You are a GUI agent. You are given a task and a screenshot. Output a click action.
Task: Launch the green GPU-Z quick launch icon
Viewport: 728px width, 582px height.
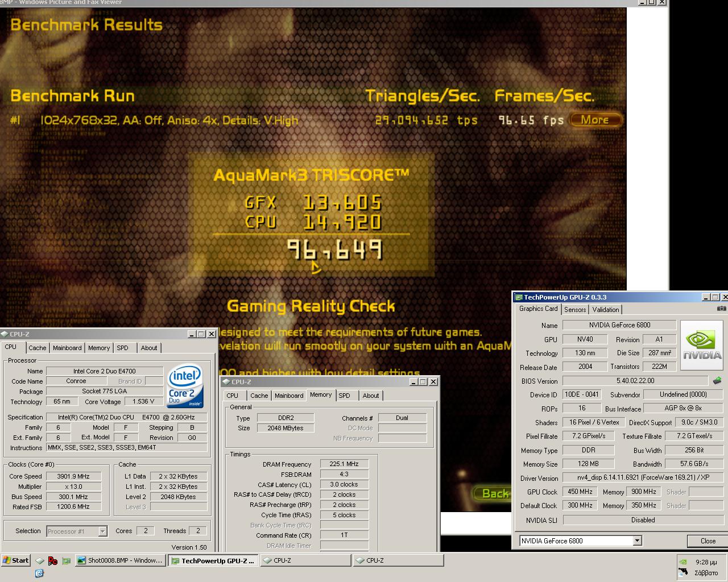(x=67, y=561)
